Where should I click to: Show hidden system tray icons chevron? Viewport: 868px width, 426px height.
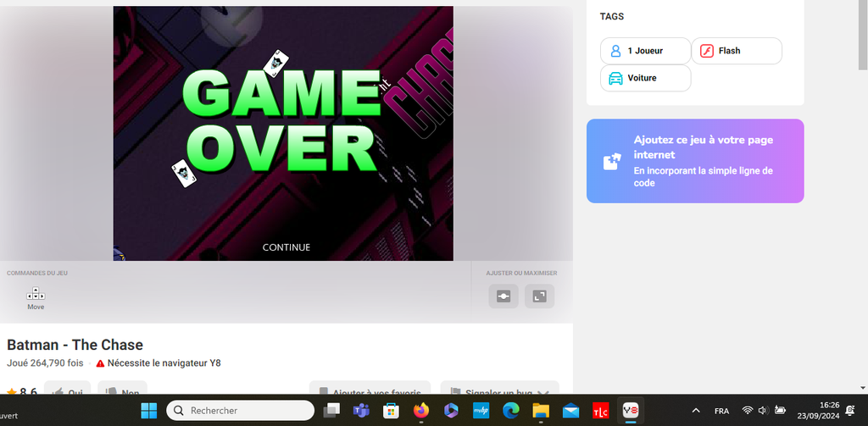coord(696,411)
